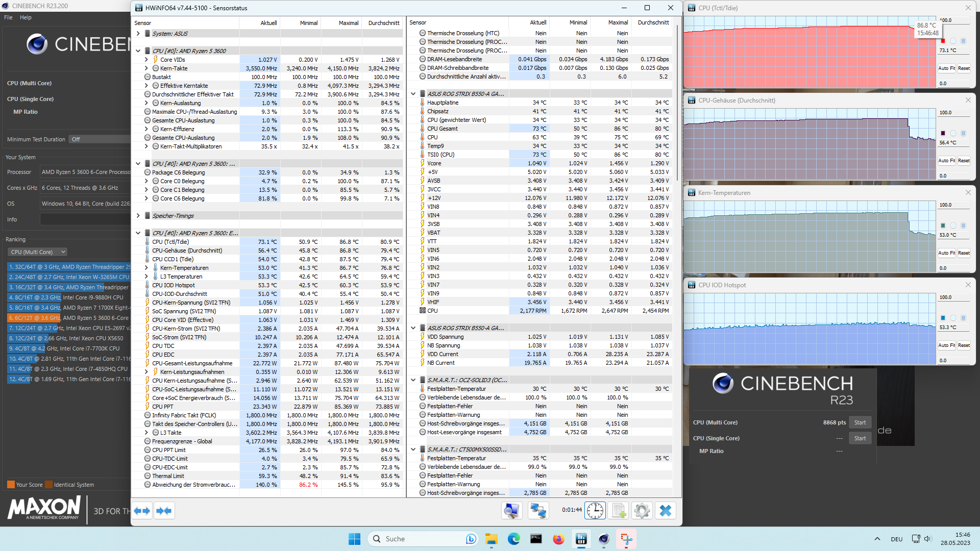
Task: Open Firefox from the taskbar
Action: tap(558, 539)
